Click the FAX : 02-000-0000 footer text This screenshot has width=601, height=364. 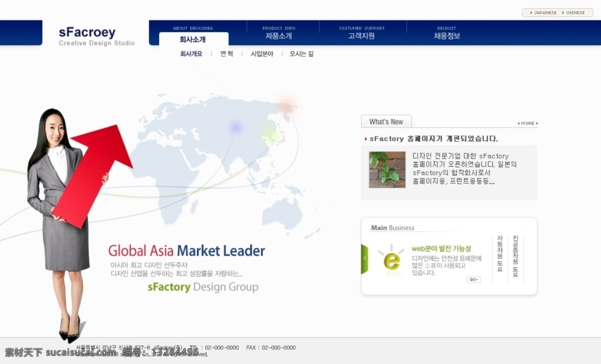pyautogui.click(x=271, y=347)
